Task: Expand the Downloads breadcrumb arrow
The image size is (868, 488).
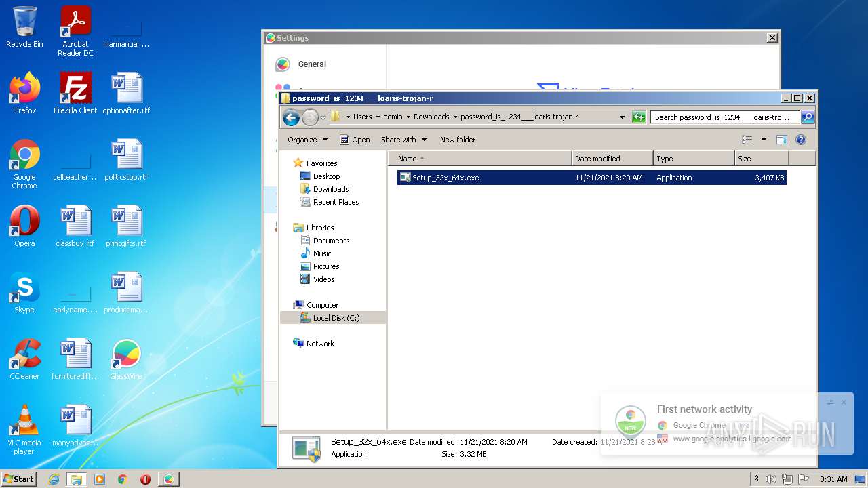Action: [455, 117]
